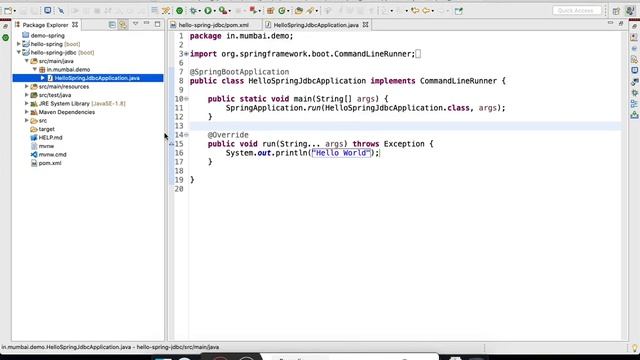This screenshot has height=360, width=640.
Task: Click the "Hello World" string literal
Action: pos(341,153)
